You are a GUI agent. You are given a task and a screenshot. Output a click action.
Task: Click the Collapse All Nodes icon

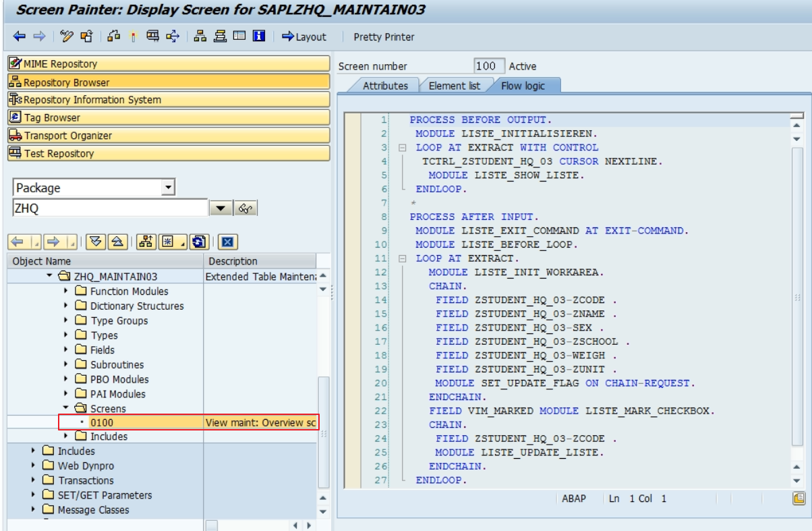(117, 242)
